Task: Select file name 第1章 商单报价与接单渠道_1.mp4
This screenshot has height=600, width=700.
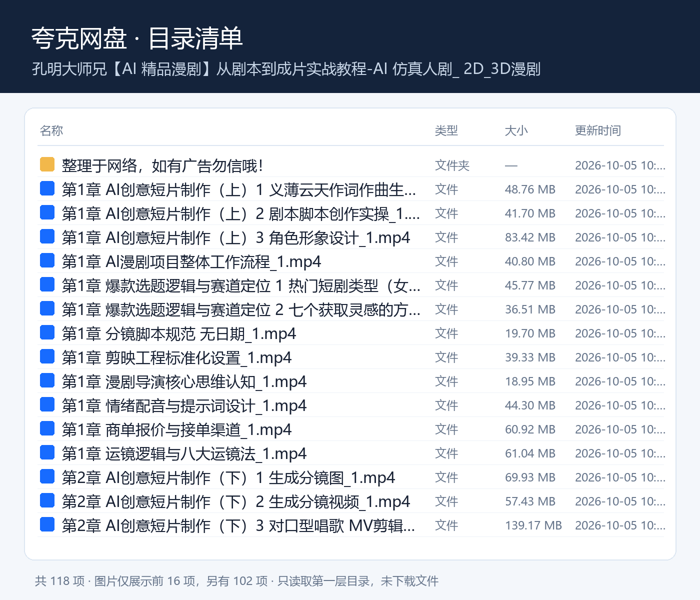Action: pyautogui.click(x=176, y=429)
